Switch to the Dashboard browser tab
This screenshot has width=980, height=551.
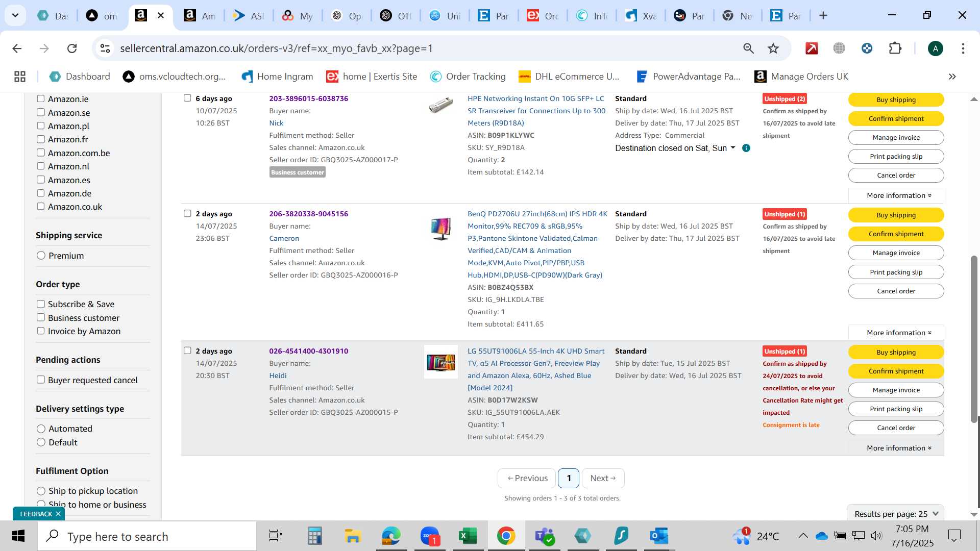53,16
